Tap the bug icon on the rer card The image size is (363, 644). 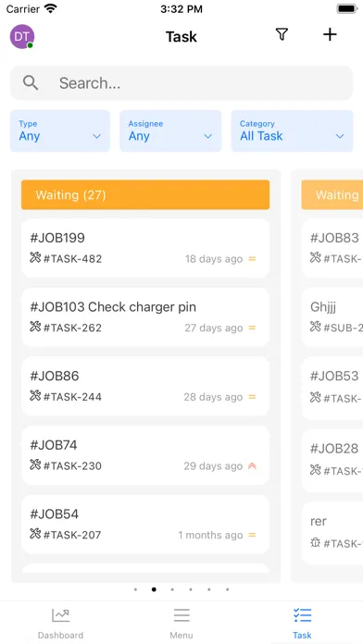[315, 542]
